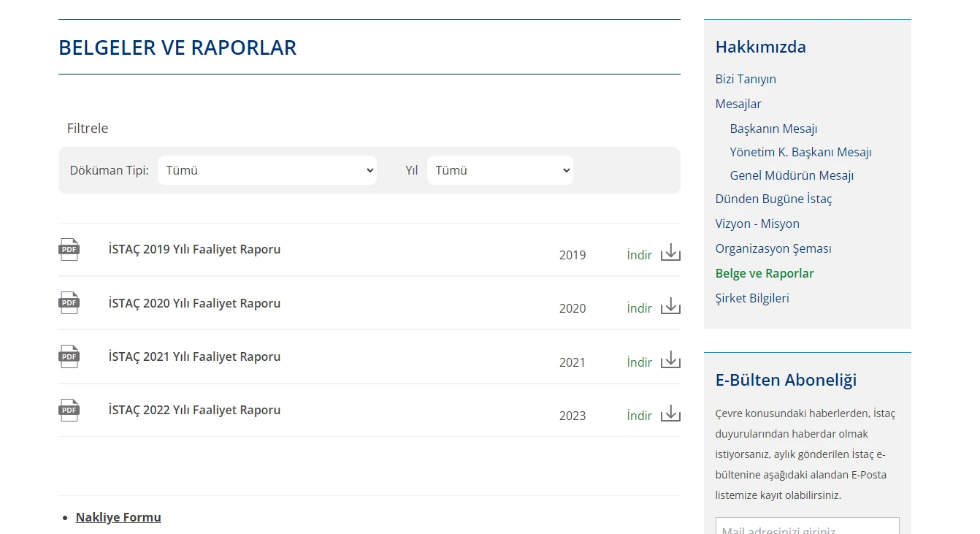Open İSTAÇ 2021 Yılı Faaliyet Raporu title
Image resolution: width=980 pixels, height=534 pixels.
click(x=194, y=356)
